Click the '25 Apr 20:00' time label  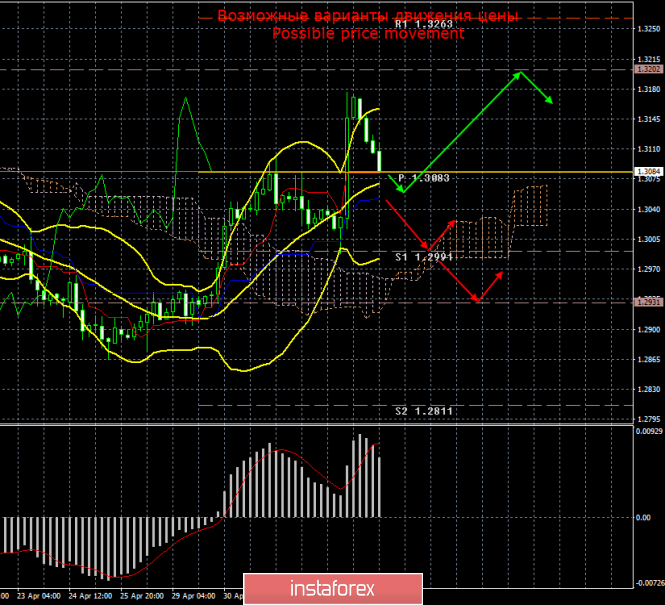pos(142,596)
